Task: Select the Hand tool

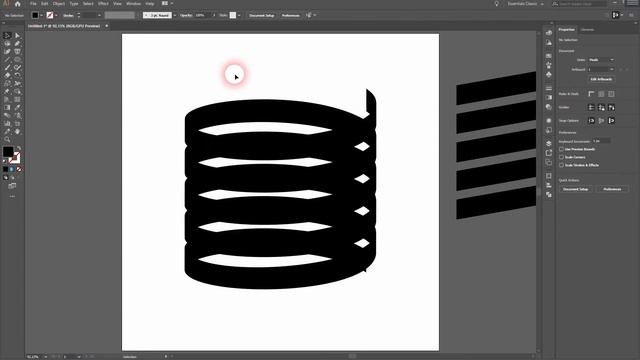Action: [17, 131]
